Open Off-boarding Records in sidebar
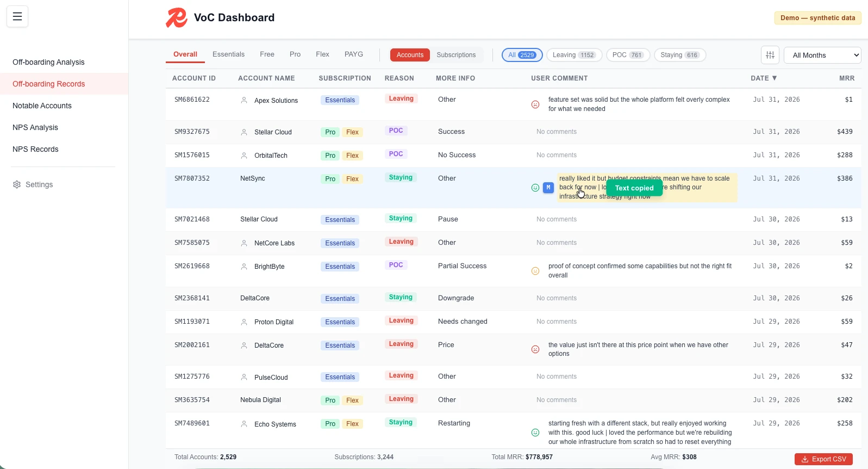The width and height of the screenshot is (868, 469). pos(64,84)
